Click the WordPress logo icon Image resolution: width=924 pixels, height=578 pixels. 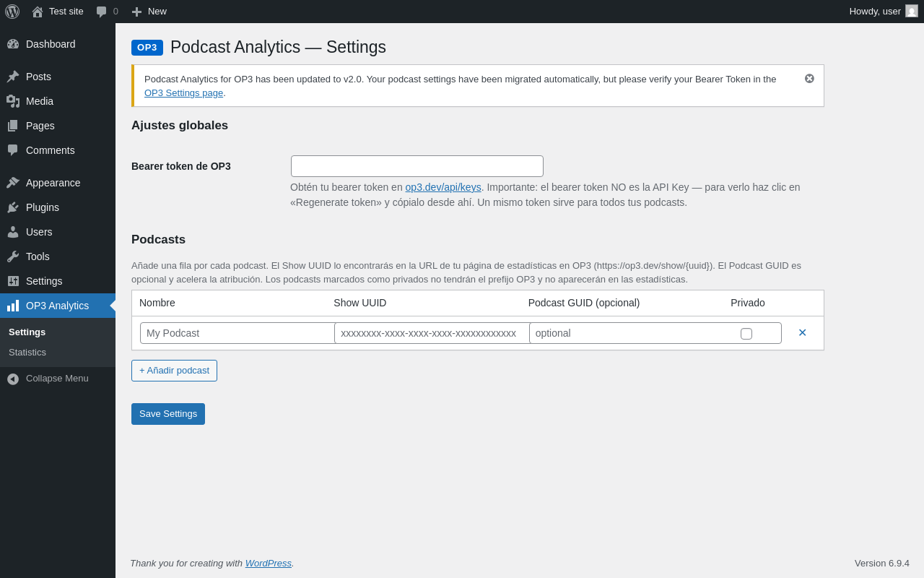point(12,12)
